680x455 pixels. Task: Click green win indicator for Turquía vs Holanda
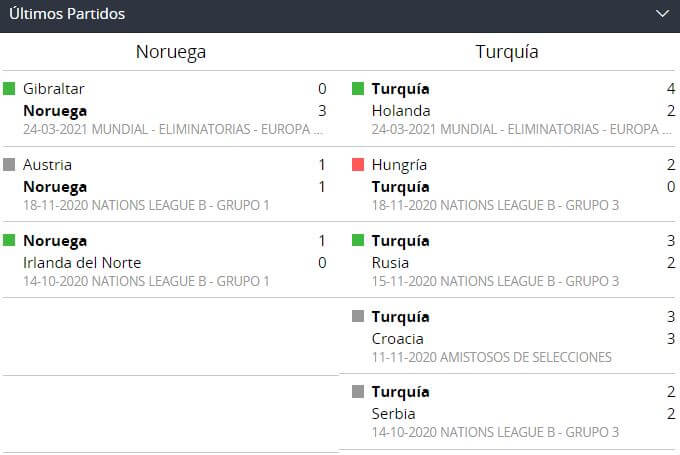coord(358,89)
